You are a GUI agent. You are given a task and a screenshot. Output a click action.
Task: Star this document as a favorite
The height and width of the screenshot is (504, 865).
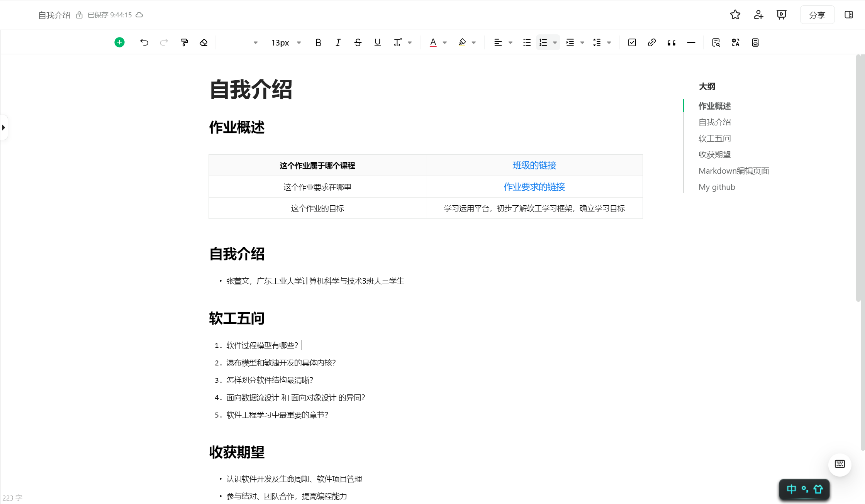[x=735, y=15]
